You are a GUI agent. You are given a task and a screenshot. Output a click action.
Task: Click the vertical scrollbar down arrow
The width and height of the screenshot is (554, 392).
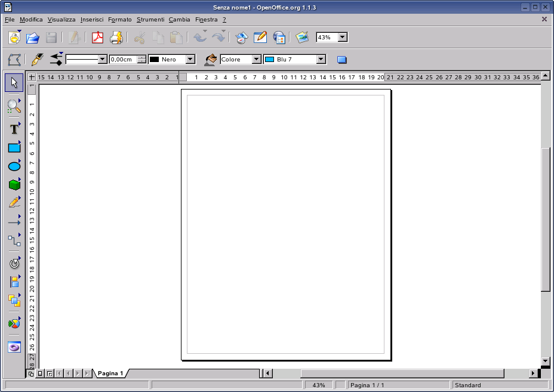[x=545, y=362]
